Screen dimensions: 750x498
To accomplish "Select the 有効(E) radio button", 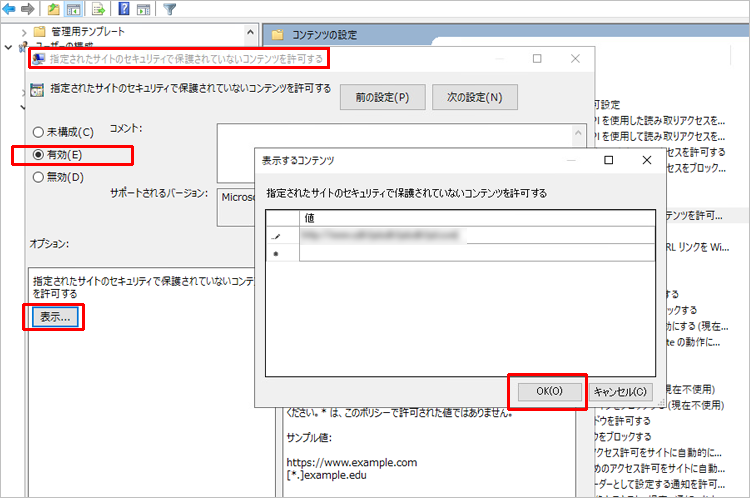I will (38, 155).
